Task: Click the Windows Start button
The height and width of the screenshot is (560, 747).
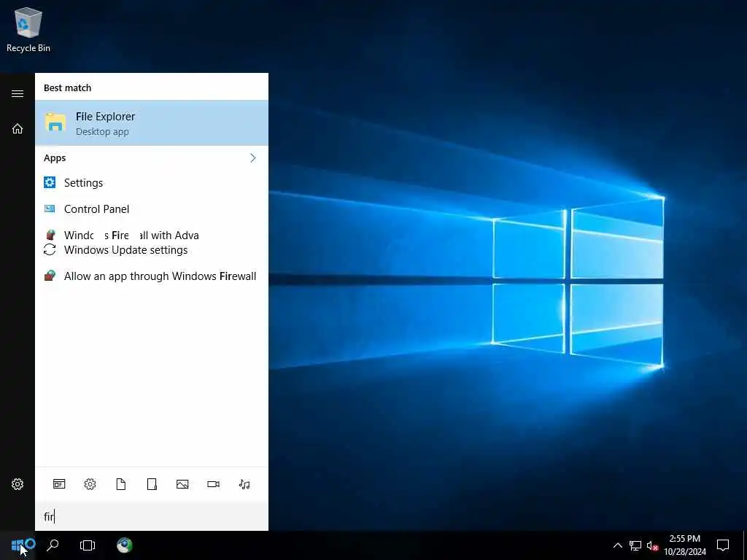Action: tap(18, 545)
